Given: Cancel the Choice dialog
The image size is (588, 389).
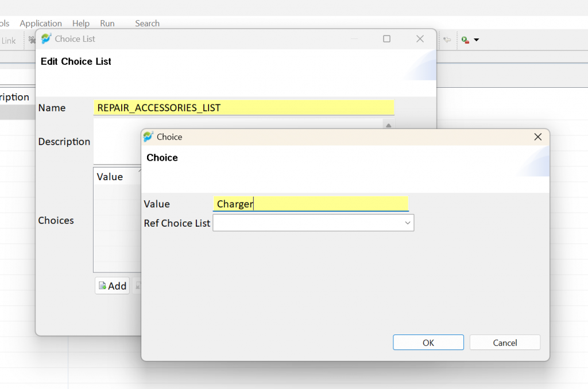Looking at the screenshot, I should coord(505,343).
